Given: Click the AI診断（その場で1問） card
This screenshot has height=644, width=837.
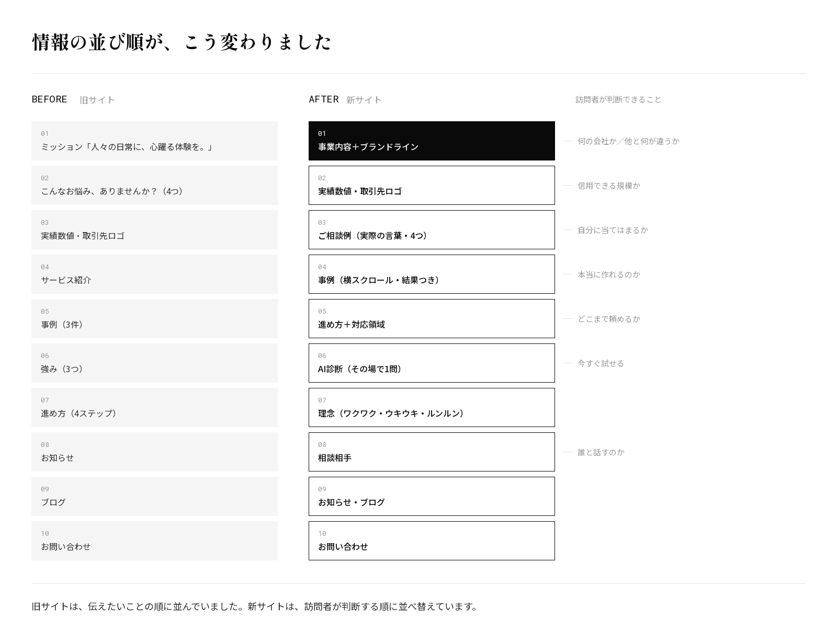Looking at the screenshot, I should (x=432, y=363).
